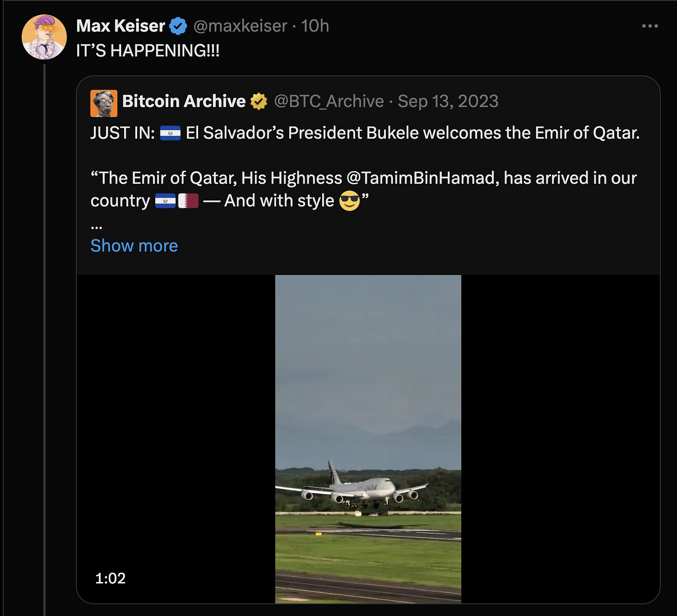Click the IT'S HAPPENING!!! tweet text
This screenshot has height=616, width=677.
point(148,51)
